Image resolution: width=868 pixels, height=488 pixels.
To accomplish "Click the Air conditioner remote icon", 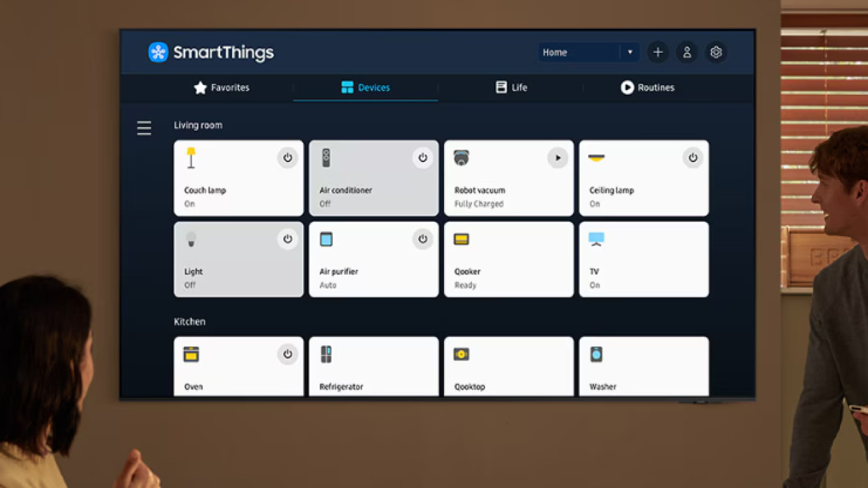I will pyautogui.click(x=326, y=158).
